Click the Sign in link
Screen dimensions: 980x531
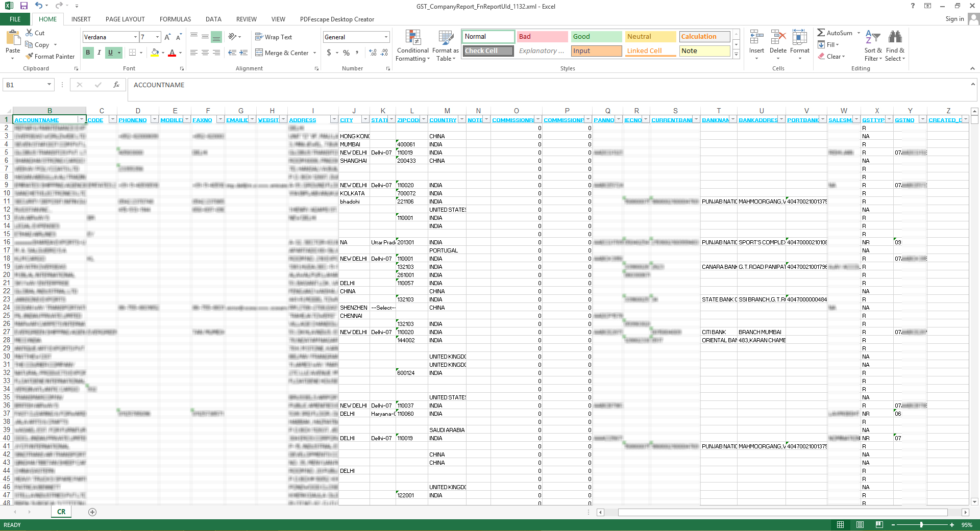tap(954, 19)
